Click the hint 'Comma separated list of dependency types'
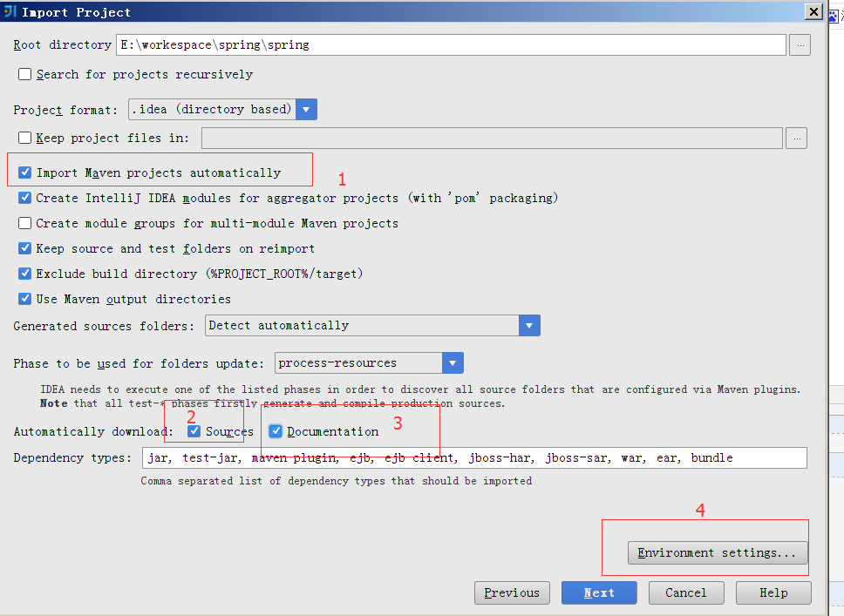The image size is (844, 616). point(337,481)
